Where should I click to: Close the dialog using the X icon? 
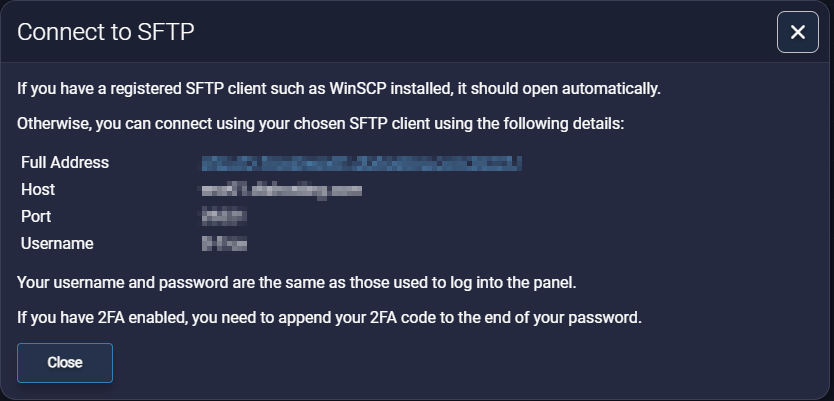(x=797, y=32)
